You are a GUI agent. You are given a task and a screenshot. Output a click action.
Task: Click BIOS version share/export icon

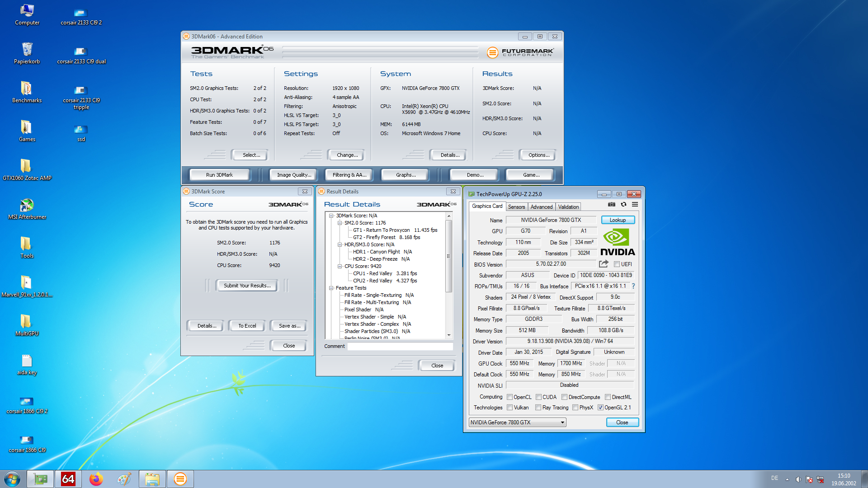tap(604, 264)
